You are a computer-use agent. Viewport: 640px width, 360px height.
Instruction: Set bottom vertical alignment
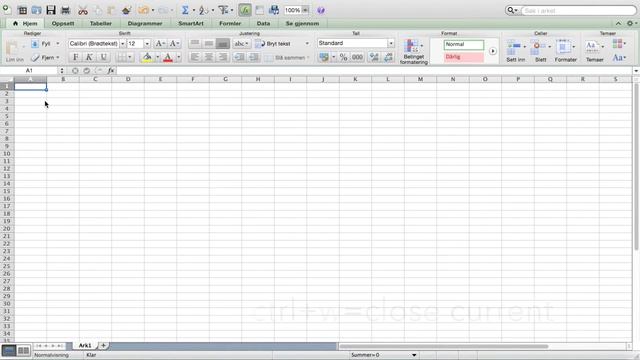[223, 43]
